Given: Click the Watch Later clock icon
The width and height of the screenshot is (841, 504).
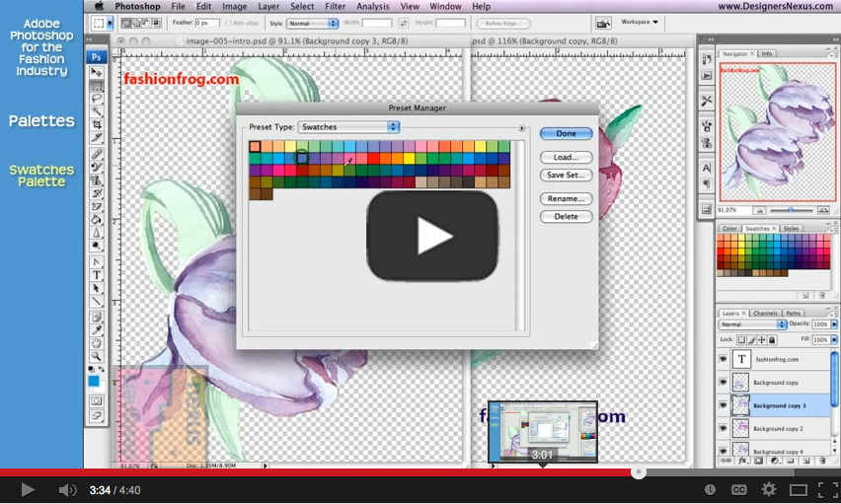Looking at the screenshot, I should 710,489.
